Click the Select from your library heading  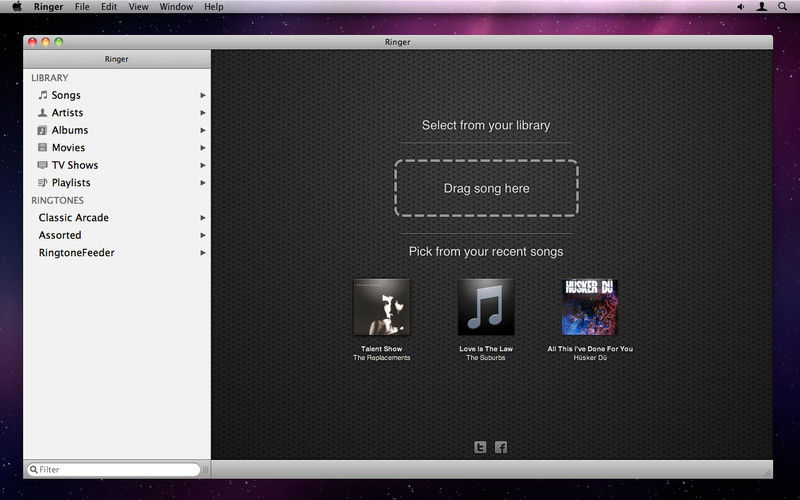486,125
